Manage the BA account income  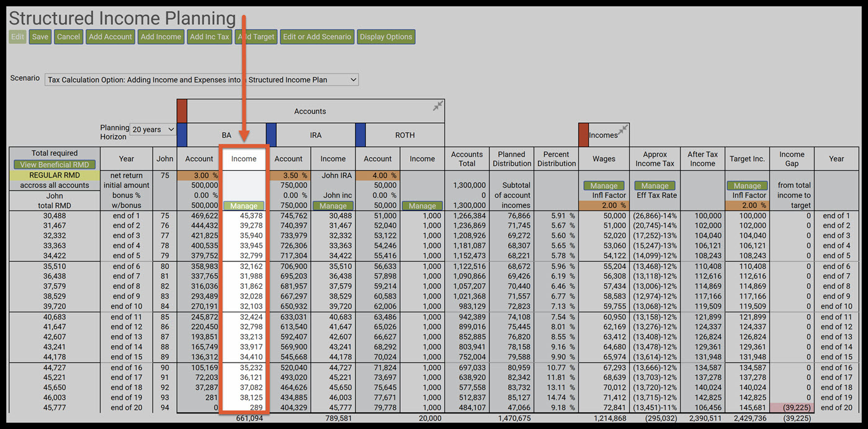(x=244, y=205)
